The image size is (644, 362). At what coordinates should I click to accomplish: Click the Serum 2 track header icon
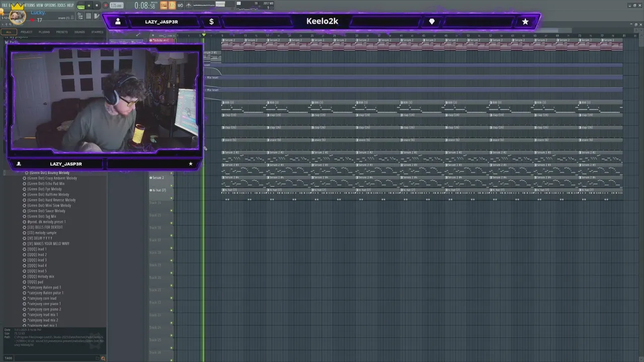click(151, 177)
